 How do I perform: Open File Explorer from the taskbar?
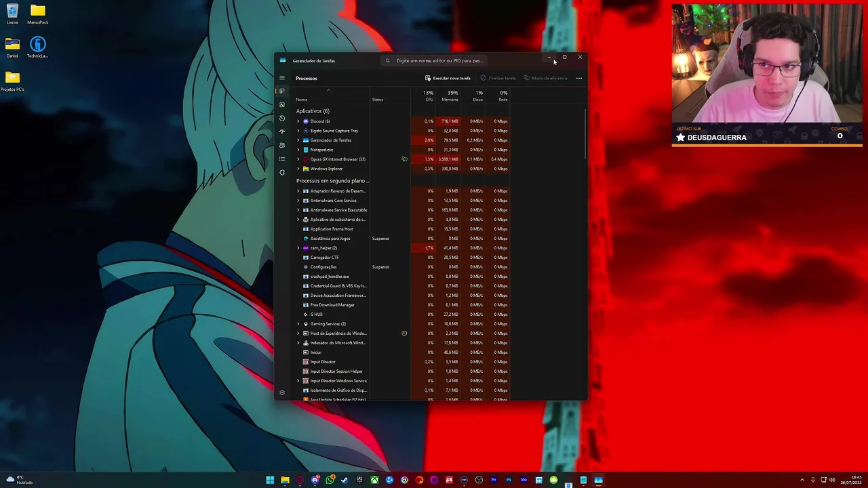285,480
